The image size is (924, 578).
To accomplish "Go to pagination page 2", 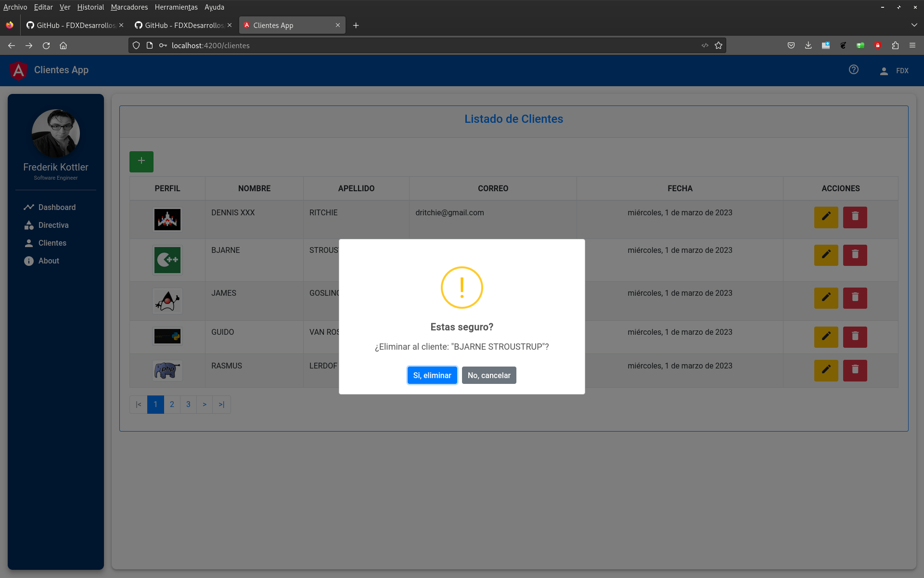I will (x=172, y=405).
